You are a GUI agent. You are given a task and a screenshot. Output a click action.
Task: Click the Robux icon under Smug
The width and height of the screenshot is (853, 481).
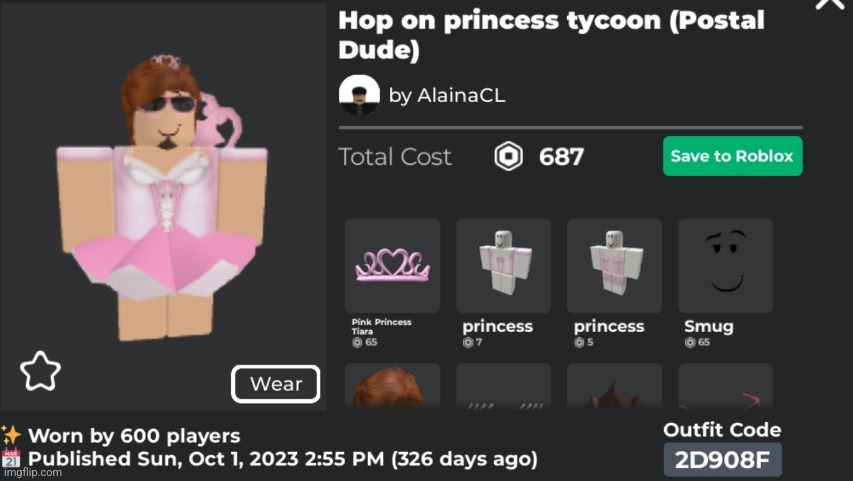pos(690,342)
